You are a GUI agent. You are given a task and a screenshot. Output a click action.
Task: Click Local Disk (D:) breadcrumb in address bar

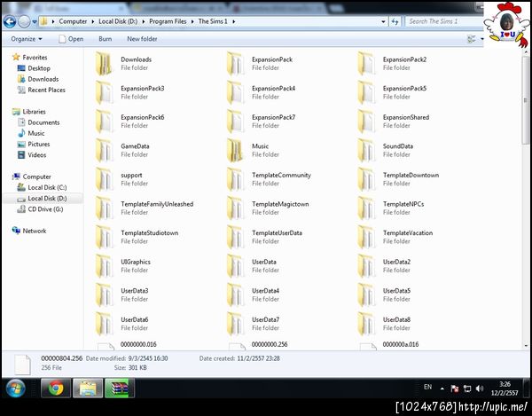pyautogui.click(x=118, y=21)
